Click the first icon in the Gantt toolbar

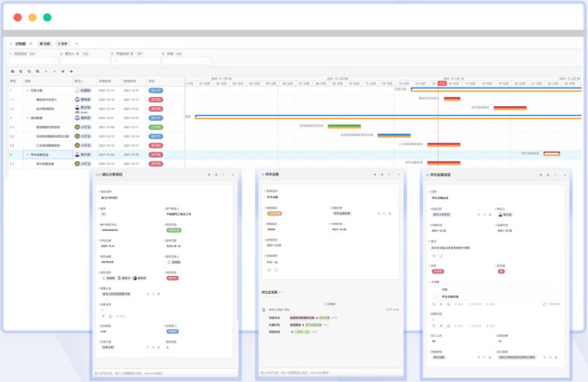(x=12, y=72)
